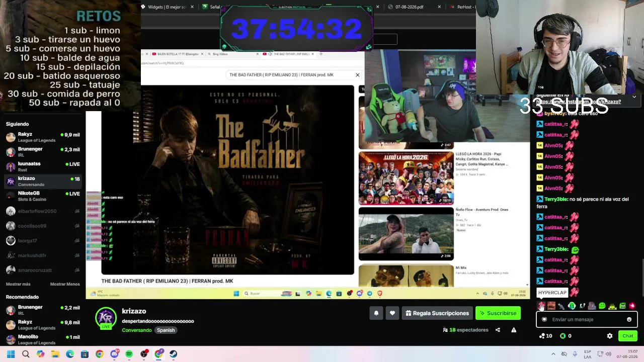644x362 pixels.
Task: Open Steam from the taskbar
Action: point(173,354)
